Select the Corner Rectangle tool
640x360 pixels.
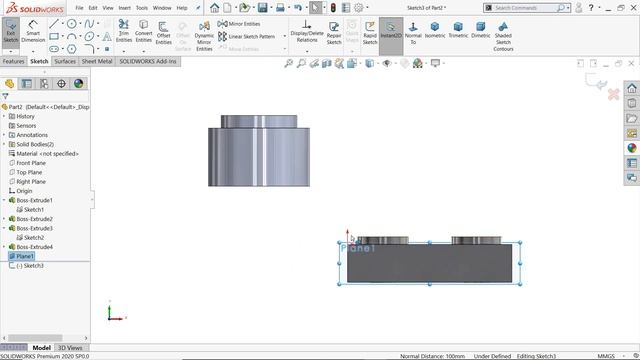pos(53,37)
